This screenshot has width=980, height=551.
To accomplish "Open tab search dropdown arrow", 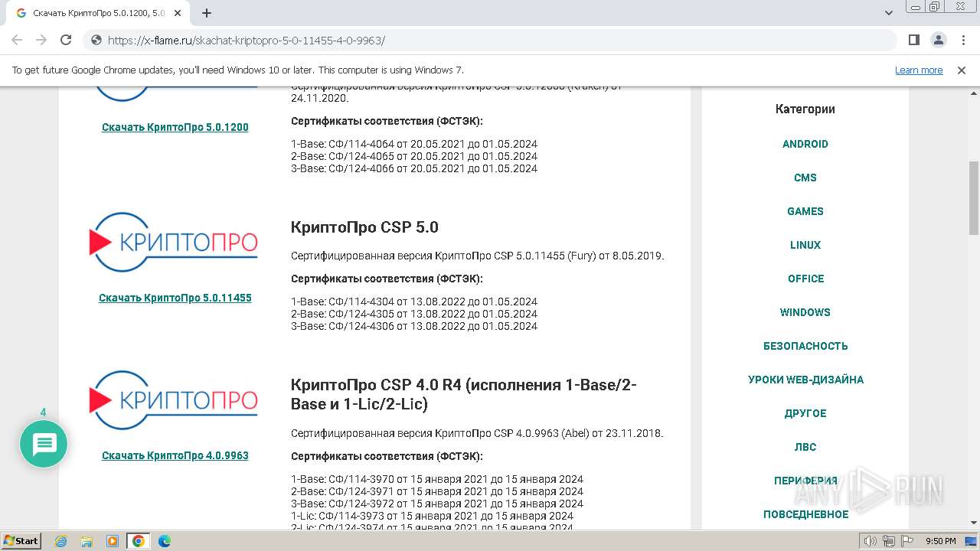I will [x=889, y=13].
